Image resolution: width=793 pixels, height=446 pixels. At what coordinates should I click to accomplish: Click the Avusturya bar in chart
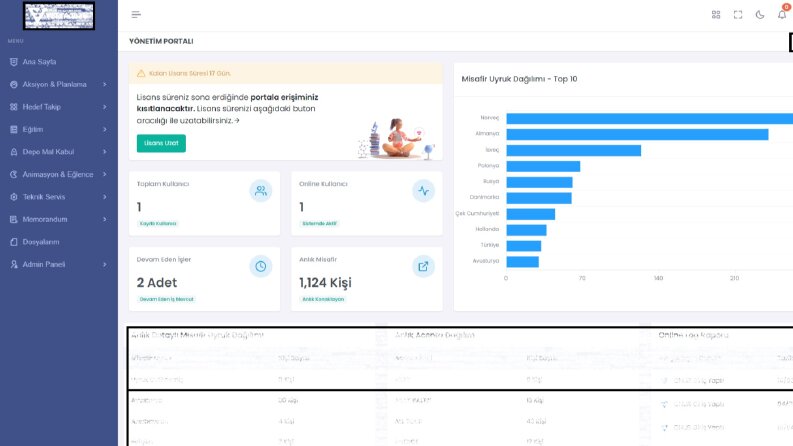pos(522,261)
